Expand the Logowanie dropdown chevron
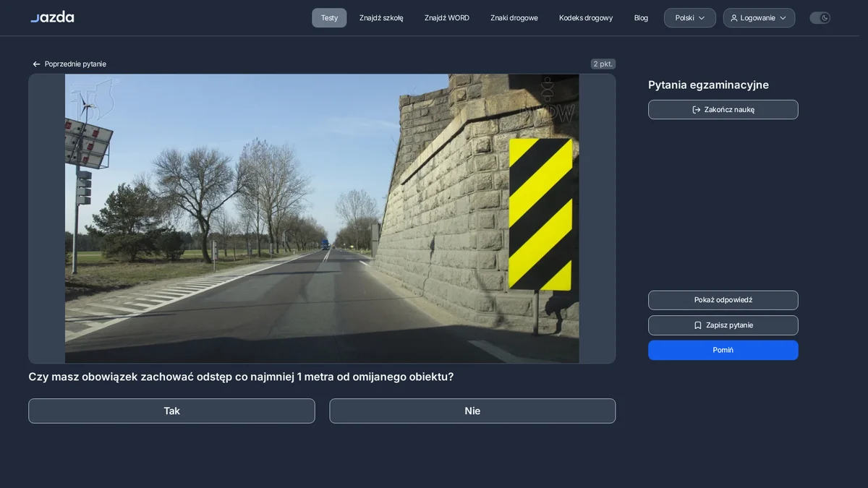This screenshot has height=488, width=868. click(783, 18)
